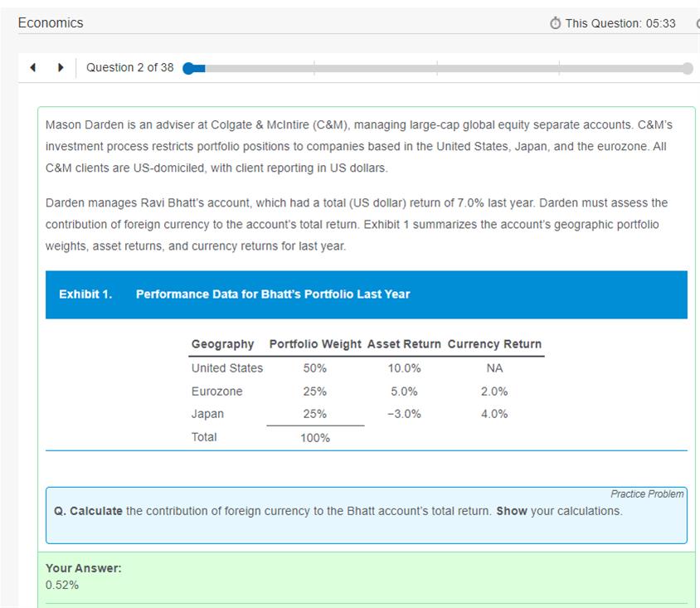700x608 pixels.
Task: Click the "Question 2 of 38" label
Action: pos(130,68)
